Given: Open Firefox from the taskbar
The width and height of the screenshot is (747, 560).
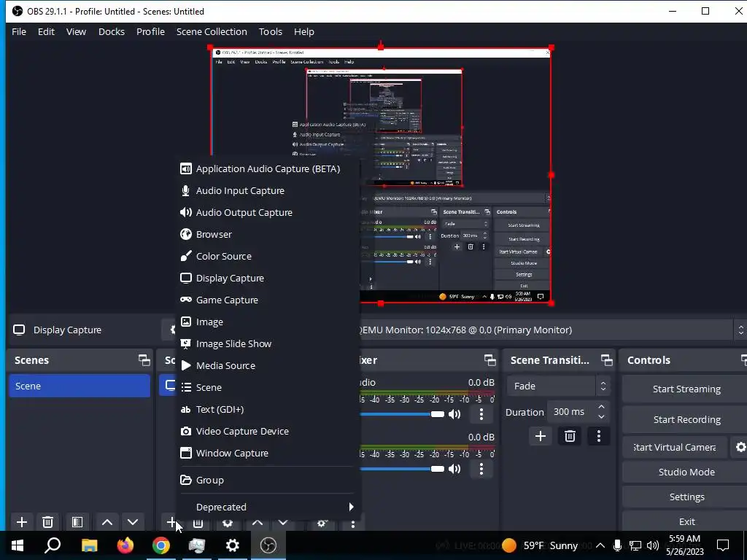Looking at the screenshot, I should coord(125,545).
